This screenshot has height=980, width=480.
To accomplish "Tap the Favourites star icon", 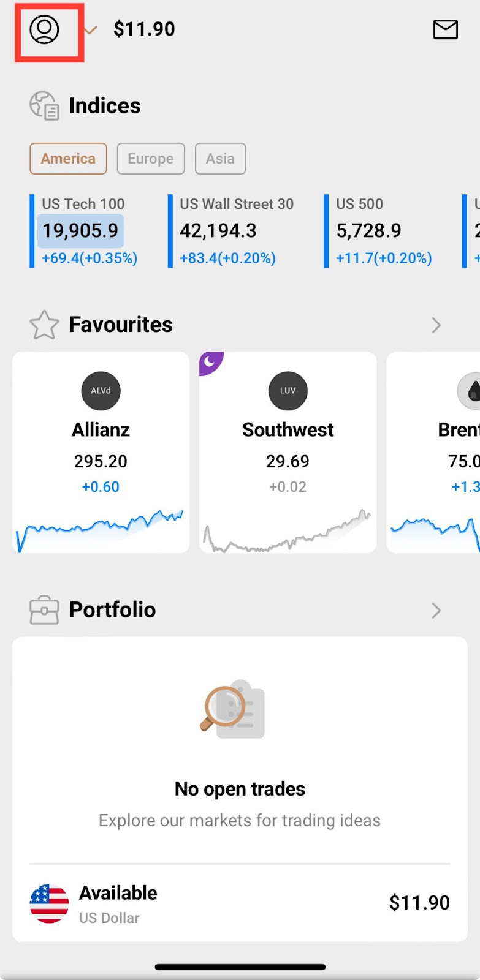I will tap(44, 325).
